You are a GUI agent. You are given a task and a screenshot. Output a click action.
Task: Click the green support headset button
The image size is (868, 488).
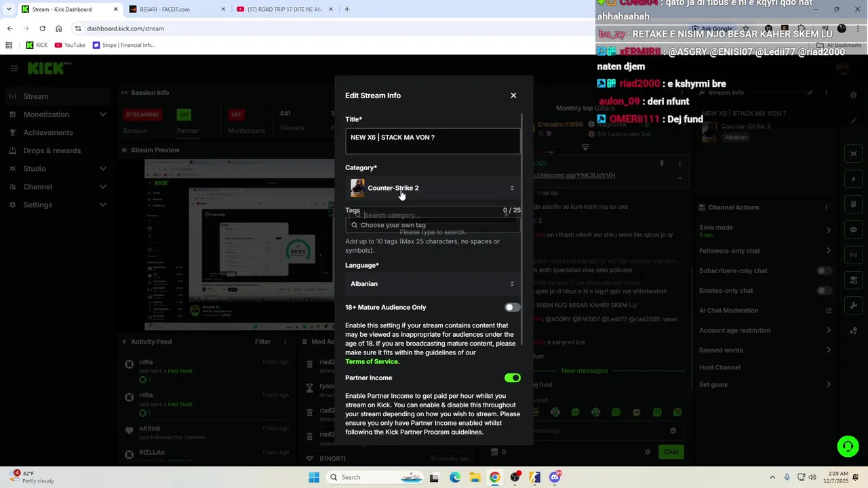tap(848, 446)
